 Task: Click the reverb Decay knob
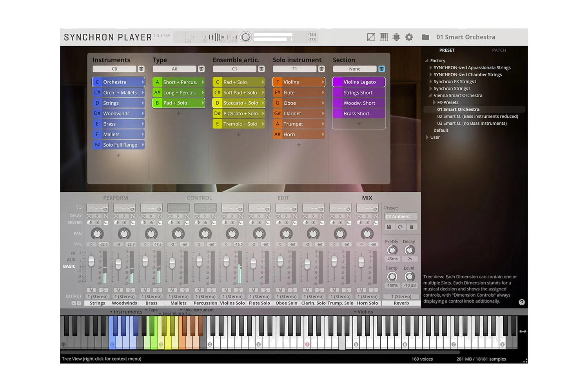(x=409, y=250)
